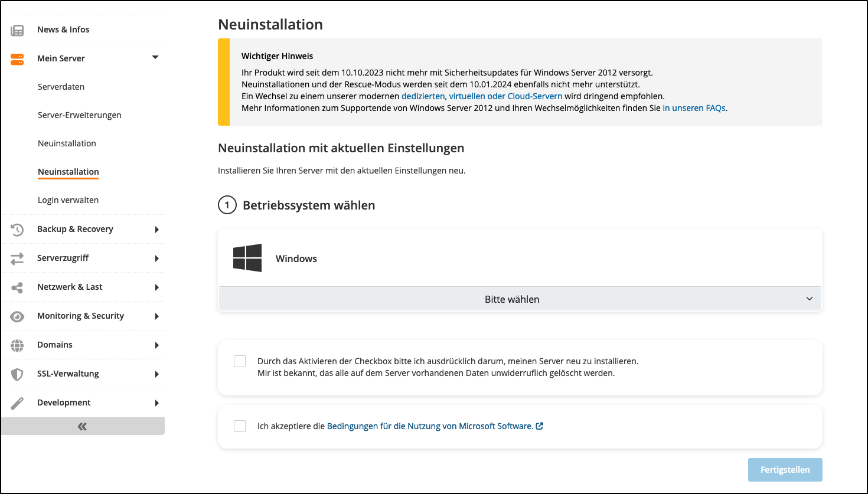Open Backup & Recovery via its clock icon

pyautogui.click(x=18, y=229)
